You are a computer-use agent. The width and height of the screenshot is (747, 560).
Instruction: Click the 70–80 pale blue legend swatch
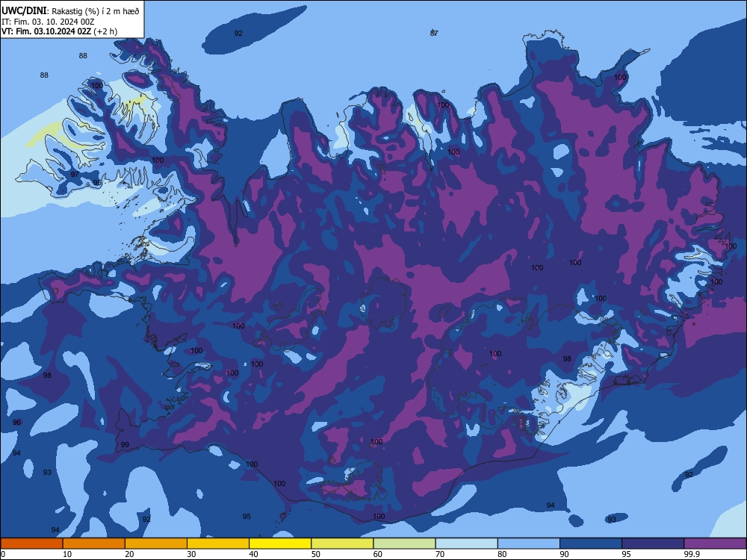466,544
